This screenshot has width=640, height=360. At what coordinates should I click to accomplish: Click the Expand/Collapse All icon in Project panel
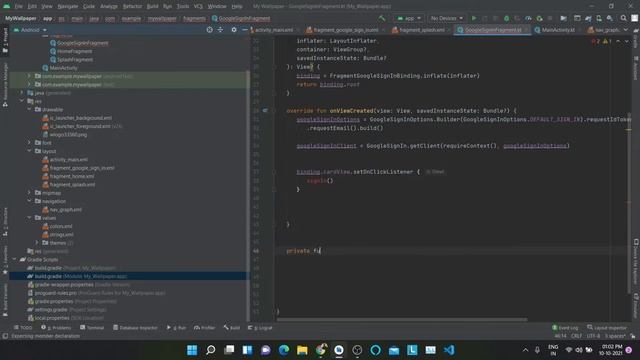click(x=220, y=30)
